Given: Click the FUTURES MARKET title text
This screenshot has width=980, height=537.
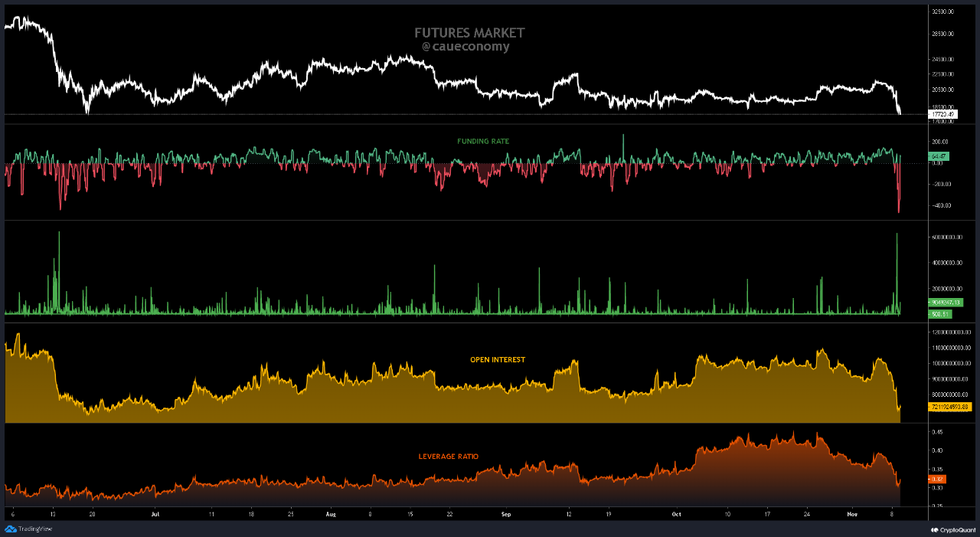Looking at the screenshot, I should coord(468,33).
